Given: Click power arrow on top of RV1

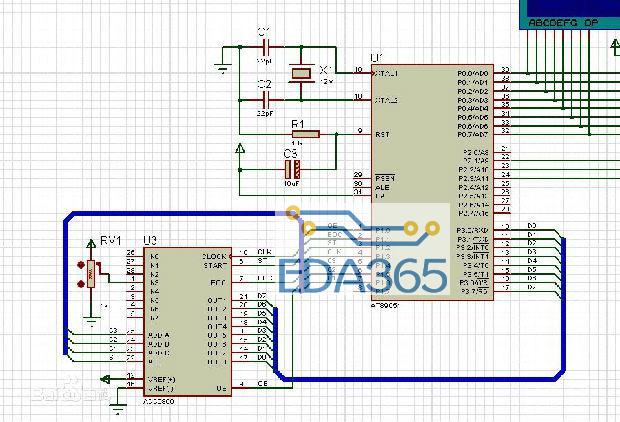Looking at the screenshot, I should coord(91,244).
